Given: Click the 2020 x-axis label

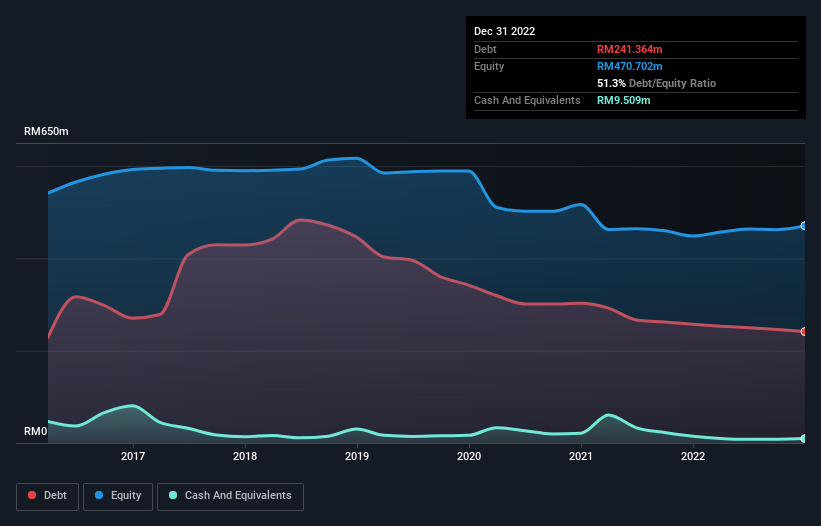Looking at the screenshot, I should pyautogui.click(x=469, y=456).
